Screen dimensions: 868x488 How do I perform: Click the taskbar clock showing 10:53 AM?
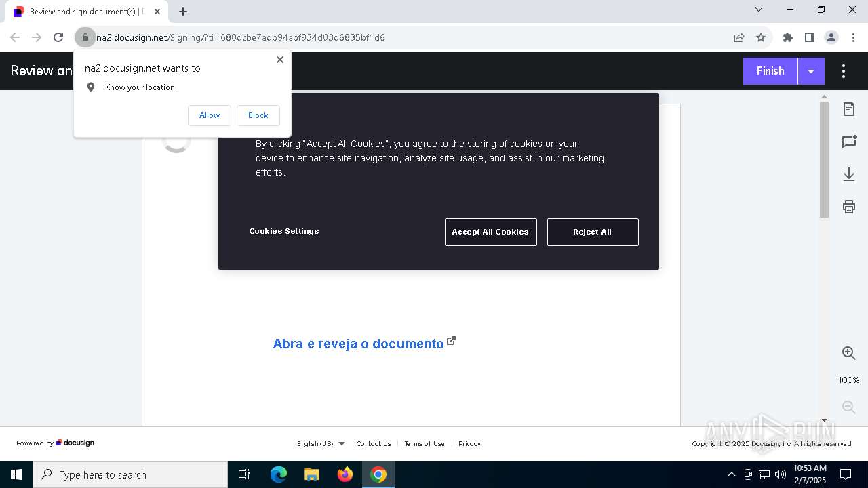pyautogui.click(x=810, y=474)
